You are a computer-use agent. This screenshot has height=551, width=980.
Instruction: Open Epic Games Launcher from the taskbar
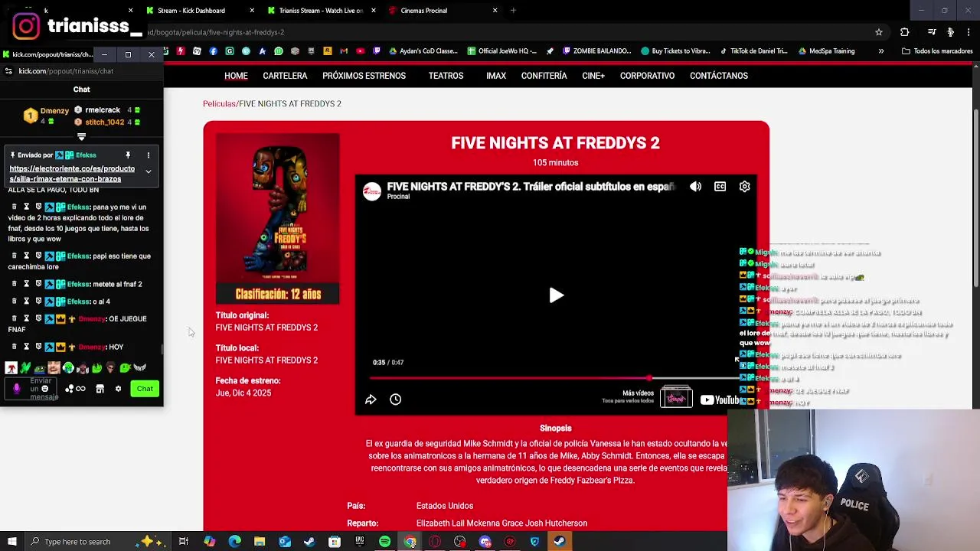[x=359, y=542]
